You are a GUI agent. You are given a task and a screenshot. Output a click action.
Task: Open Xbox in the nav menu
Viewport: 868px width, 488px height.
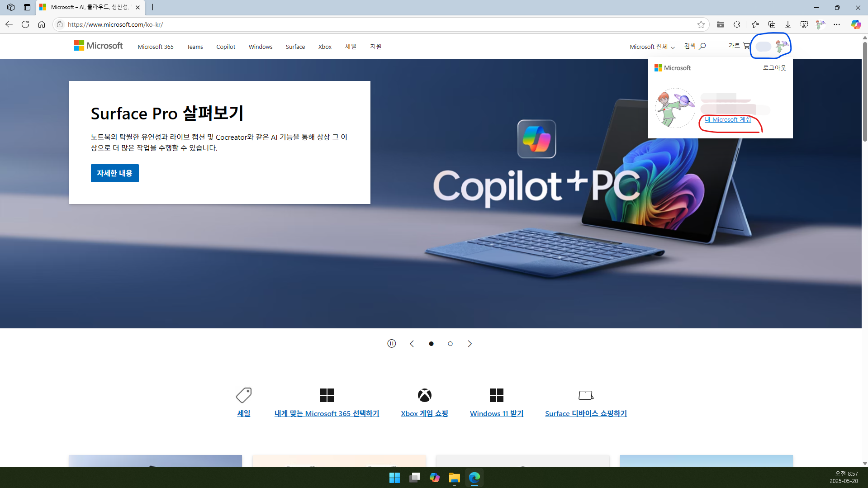click(325, 47)
